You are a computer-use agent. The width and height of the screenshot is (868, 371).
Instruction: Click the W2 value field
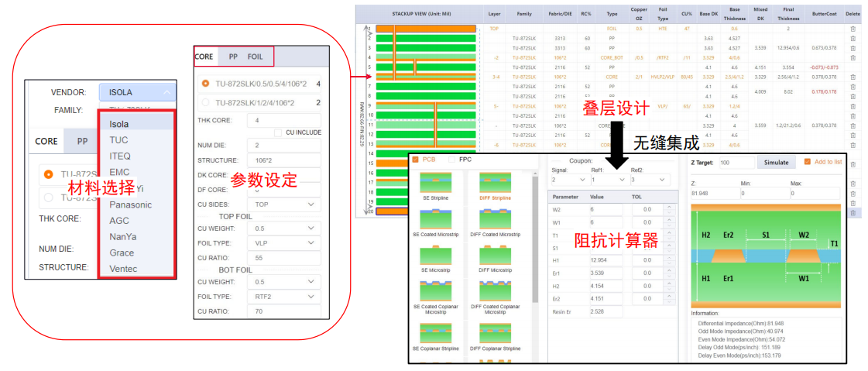[x=606, y=209]
